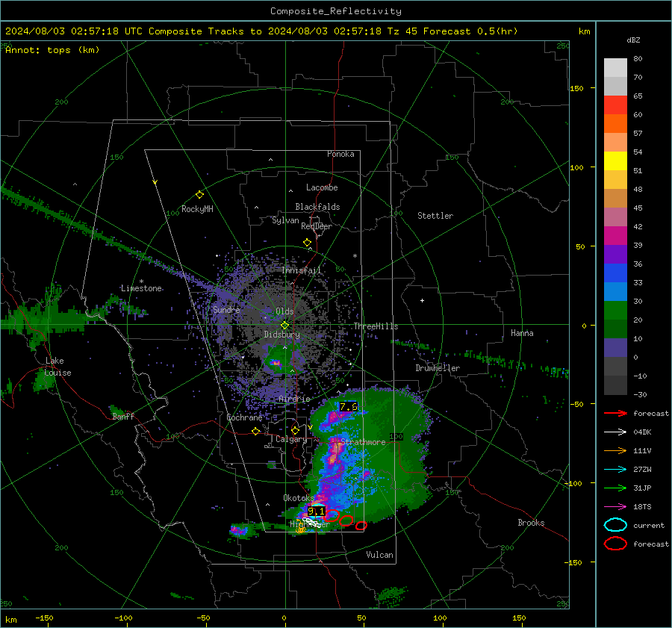The height and width of the screenshot is (628, 672).
Task: Click the Vulcan city label
Action: (379, 555)
